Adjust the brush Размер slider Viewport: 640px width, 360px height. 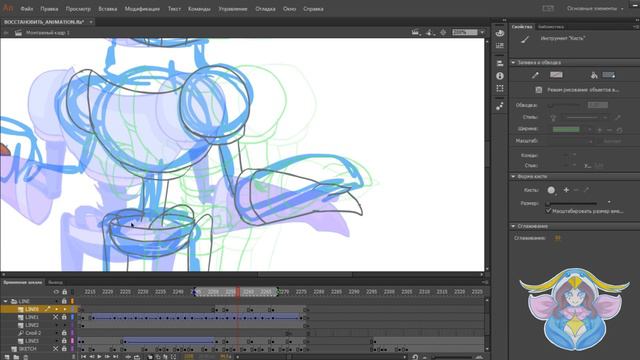(x=572, y=203)
